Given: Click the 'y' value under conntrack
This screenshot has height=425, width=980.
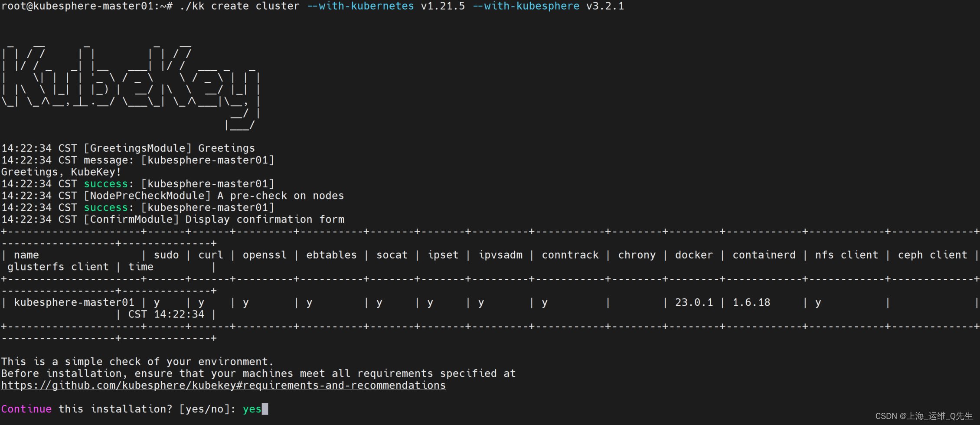Looking at the screenshot, I should click(545, 303).
